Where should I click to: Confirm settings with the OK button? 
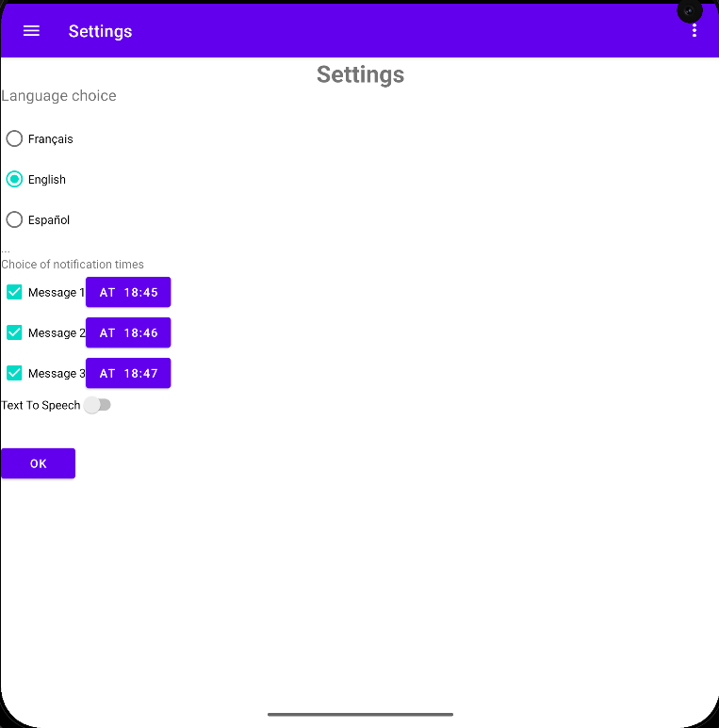click(38, 463)
